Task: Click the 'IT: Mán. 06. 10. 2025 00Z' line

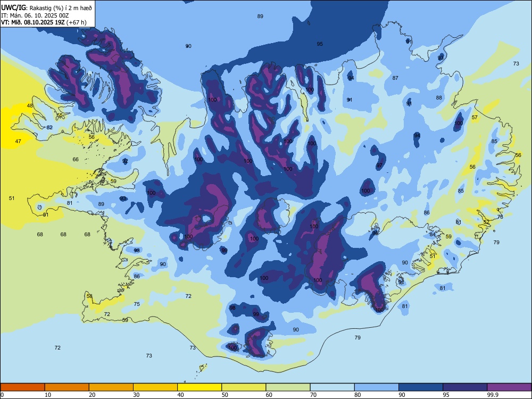Action: (35, 15)
